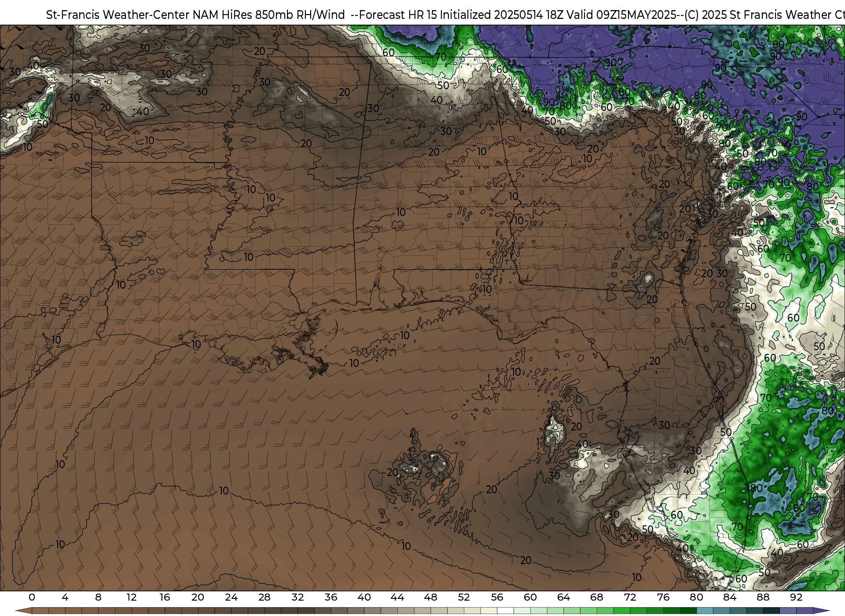Viewport: 845px width, 616px height.
Task: Click colorbar tick label '48'
Action: point(430,597)
